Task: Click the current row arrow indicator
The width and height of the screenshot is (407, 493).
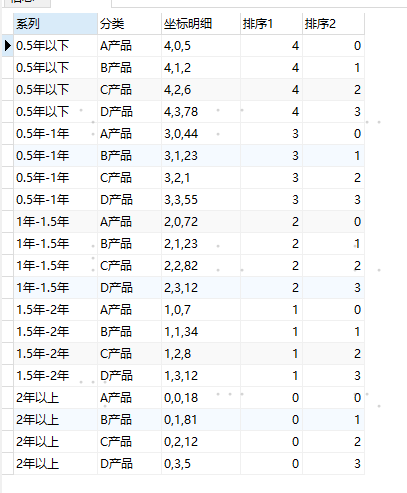Action: pyautogui.click(x=8, y=46)
